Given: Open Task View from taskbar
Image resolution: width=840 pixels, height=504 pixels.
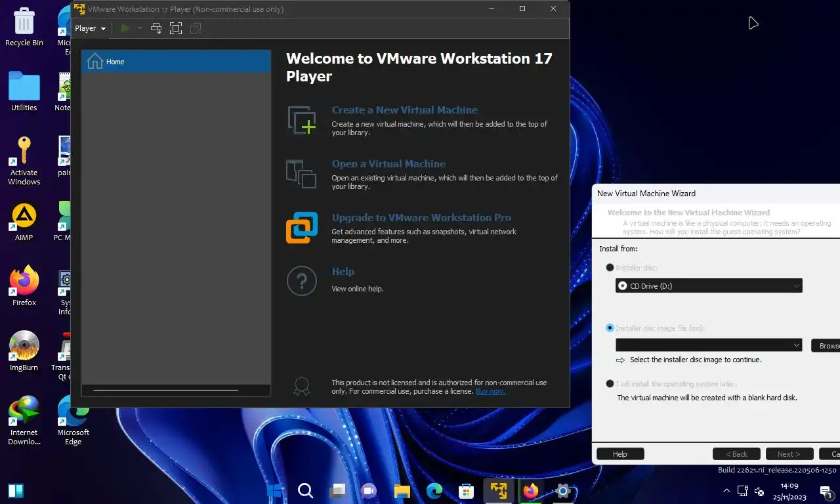Looking at the screenshot, I should 337,490.
